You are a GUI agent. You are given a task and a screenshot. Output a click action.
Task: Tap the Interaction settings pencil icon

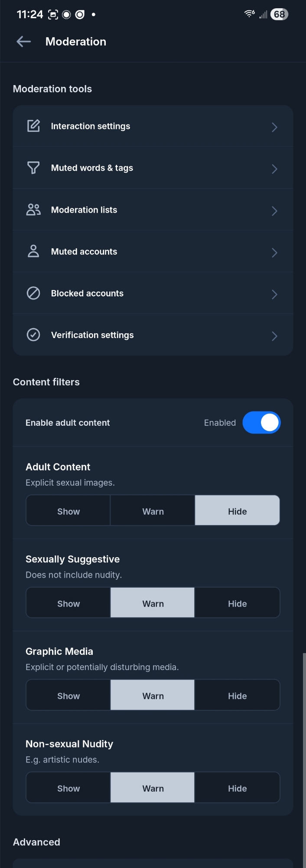[33, 126]
